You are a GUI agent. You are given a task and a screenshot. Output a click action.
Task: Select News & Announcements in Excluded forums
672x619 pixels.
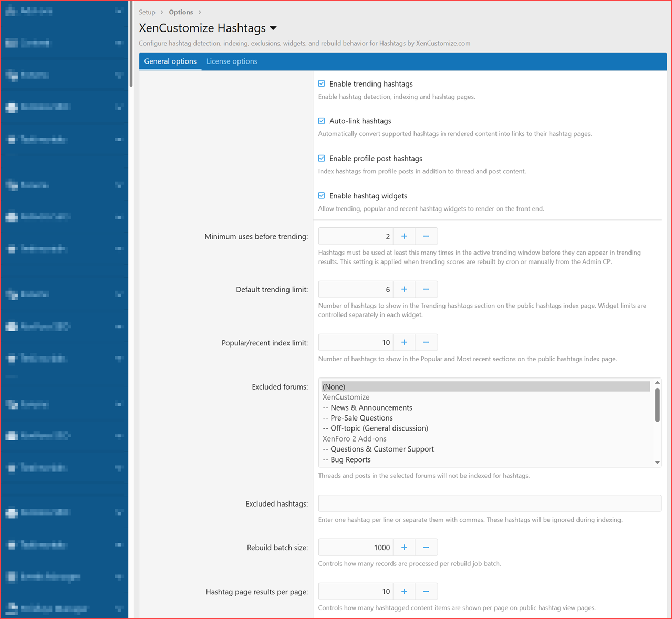[x=485, y=407]
